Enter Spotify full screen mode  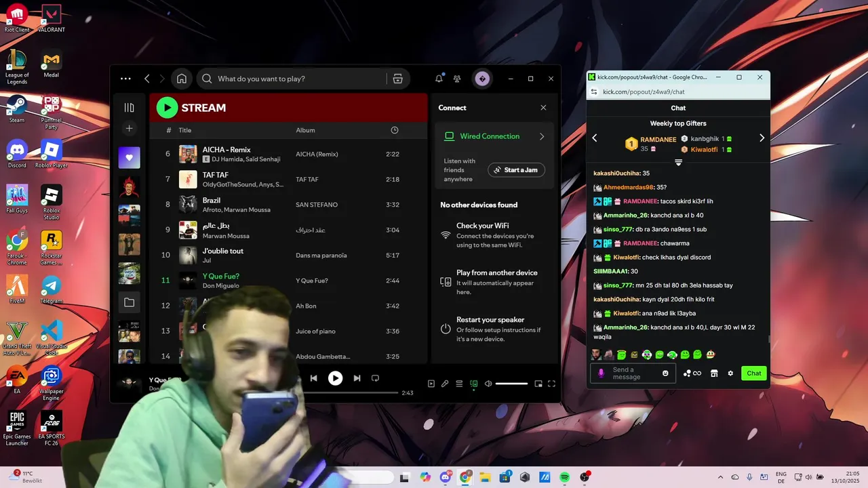pos(551,384)
